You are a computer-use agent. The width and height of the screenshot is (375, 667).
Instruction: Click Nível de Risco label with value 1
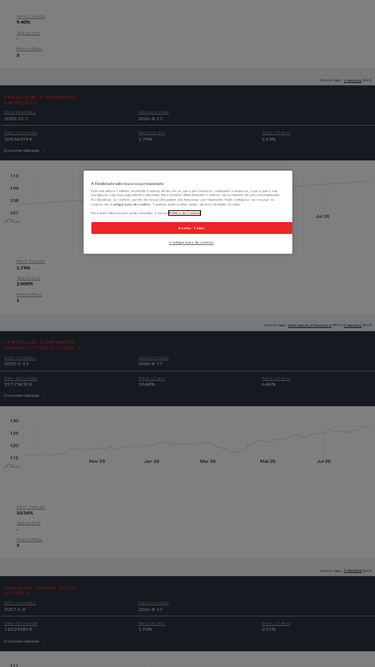pos(29,294)
